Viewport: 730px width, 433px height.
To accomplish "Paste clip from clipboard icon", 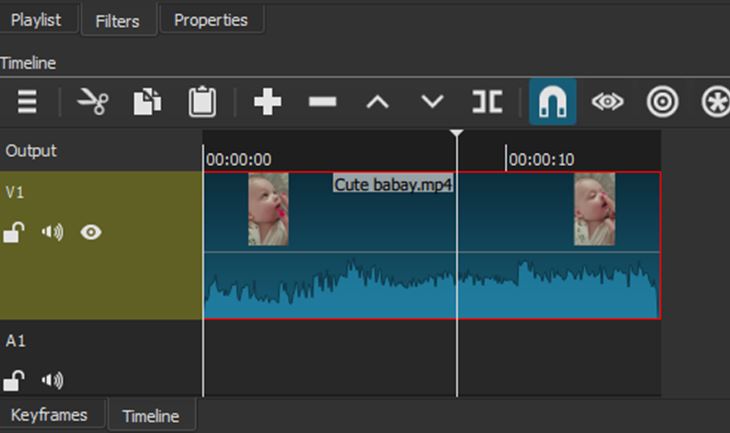I will [x=202, y=101].
